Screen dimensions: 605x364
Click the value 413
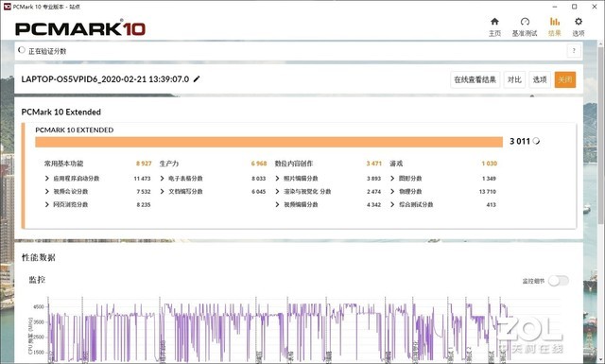491,204
